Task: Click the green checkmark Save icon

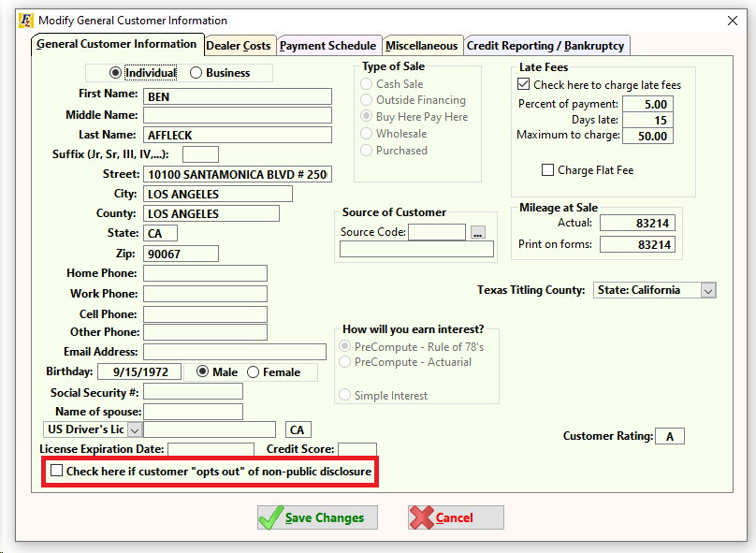Action: point(271,517)
